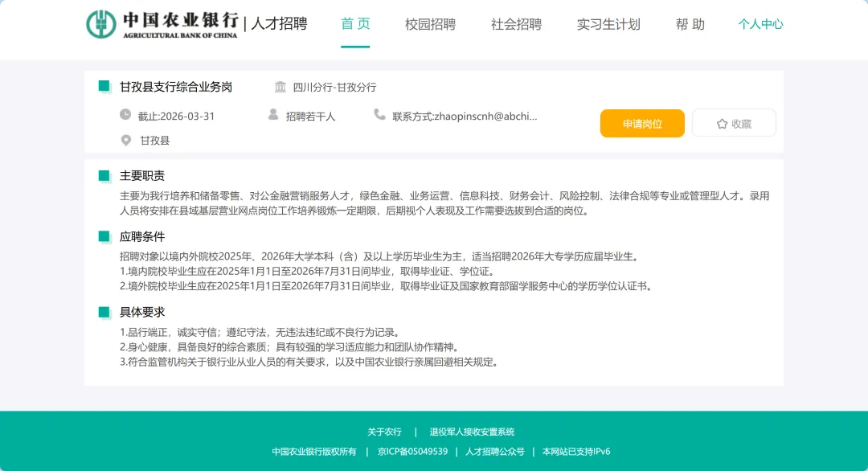Click the 招聘若干人 text
The image size is (868, 471).
310,117
